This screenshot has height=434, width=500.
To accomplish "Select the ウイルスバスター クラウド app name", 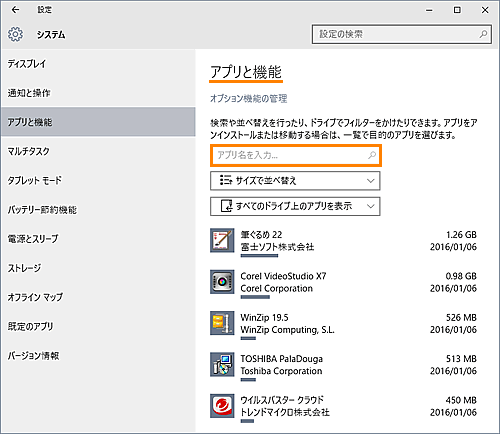I will 282,400.
